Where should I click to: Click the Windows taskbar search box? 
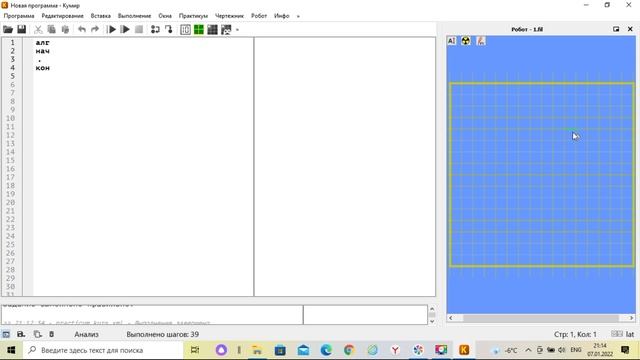pyautogui.click(x=103, y=350)
